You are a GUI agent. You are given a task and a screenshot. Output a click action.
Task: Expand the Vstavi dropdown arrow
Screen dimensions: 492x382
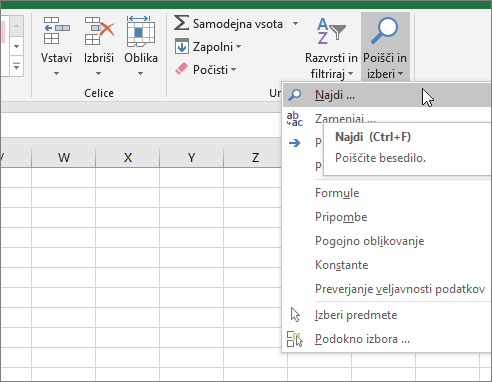click(56, 73)
